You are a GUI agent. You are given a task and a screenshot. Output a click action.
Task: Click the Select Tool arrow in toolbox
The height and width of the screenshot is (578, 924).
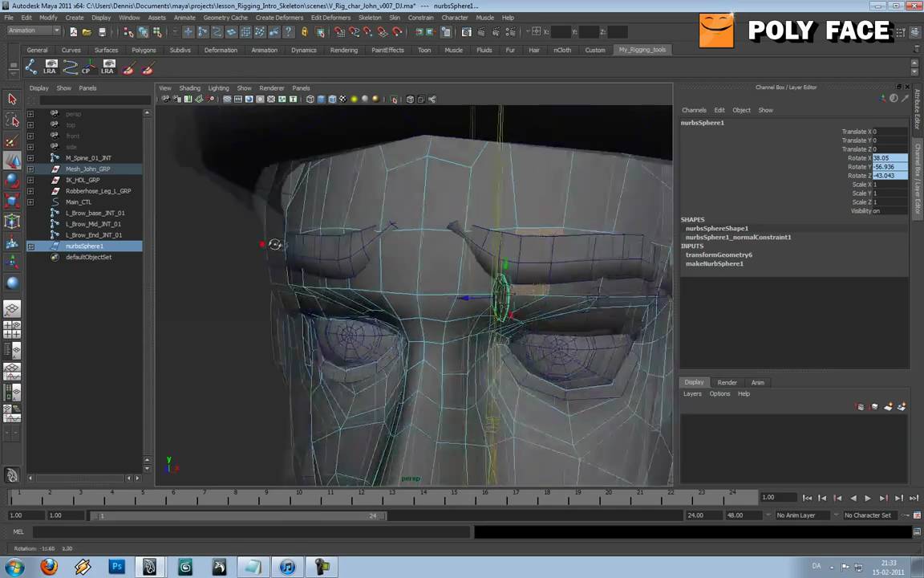click(12, 97)
